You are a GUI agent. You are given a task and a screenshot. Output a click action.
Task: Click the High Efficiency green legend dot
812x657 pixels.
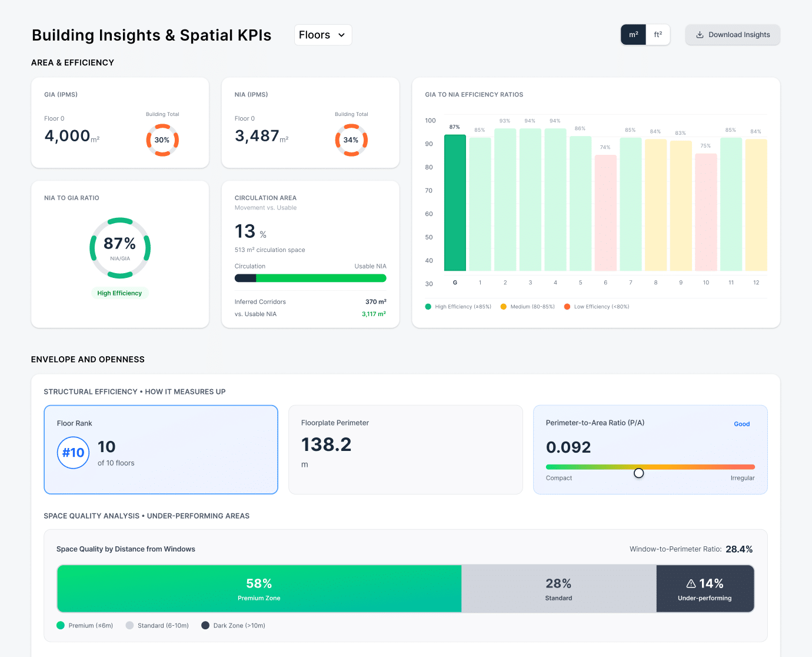click(428, 307)
